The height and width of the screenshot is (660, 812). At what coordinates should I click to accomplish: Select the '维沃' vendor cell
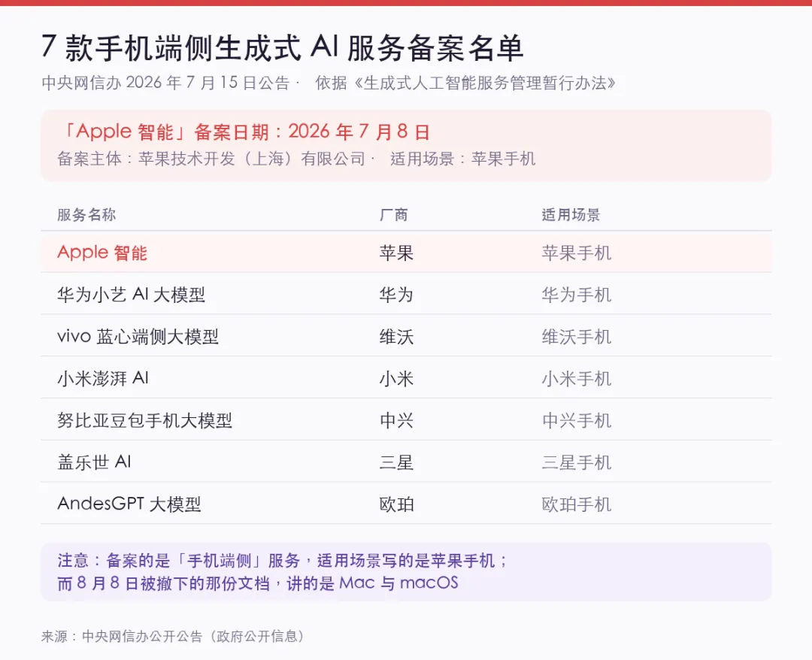pos(396,337)
